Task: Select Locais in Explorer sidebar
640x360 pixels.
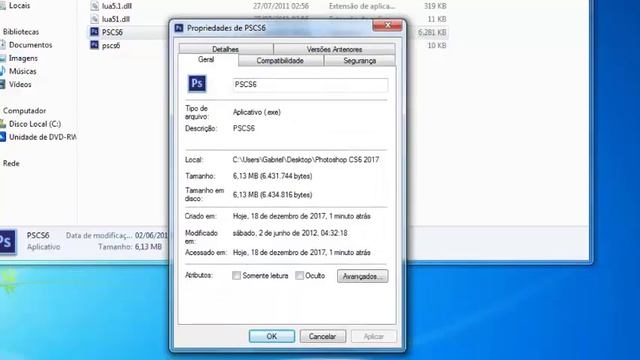Action: (20, 6)
